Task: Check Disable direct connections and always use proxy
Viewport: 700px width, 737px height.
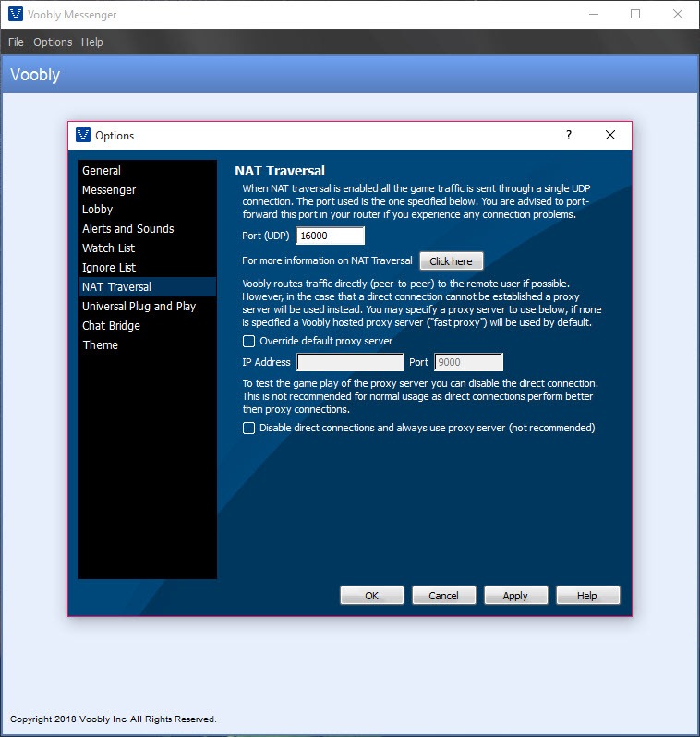Action: (248, 428)
